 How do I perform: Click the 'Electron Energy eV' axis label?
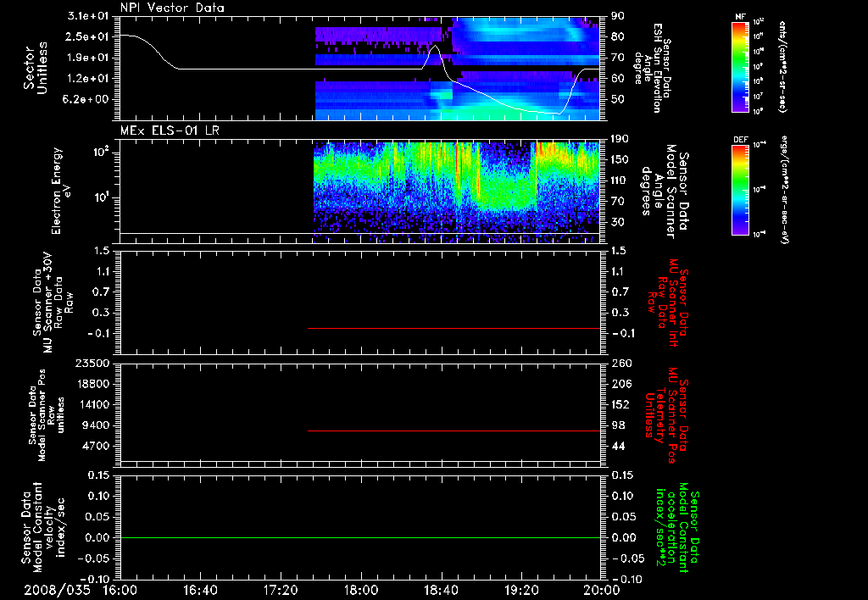click(60, 191)
